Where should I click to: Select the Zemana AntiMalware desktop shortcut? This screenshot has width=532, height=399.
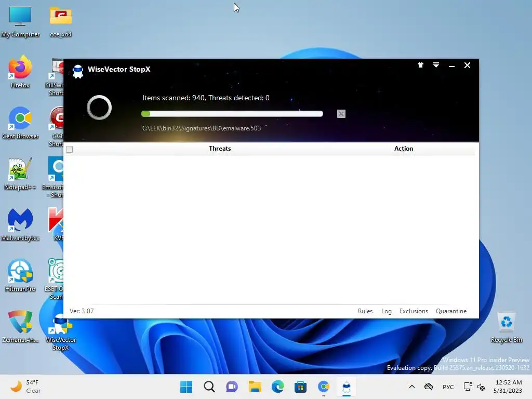tap(20, 326)
